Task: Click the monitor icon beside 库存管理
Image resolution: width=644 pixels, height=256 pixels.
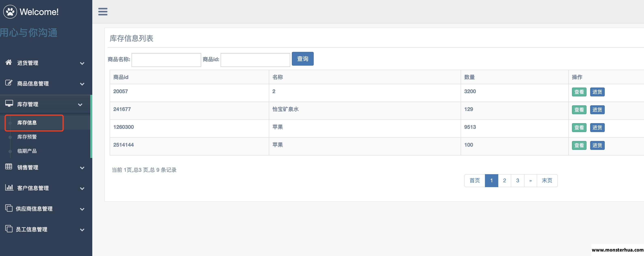Action: pos(9,103)
